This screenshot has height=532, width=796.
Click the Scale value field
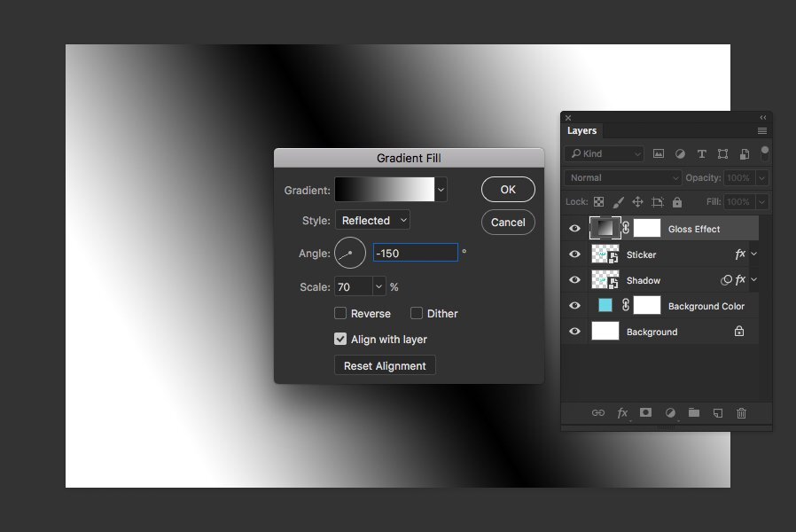[354, 286]
